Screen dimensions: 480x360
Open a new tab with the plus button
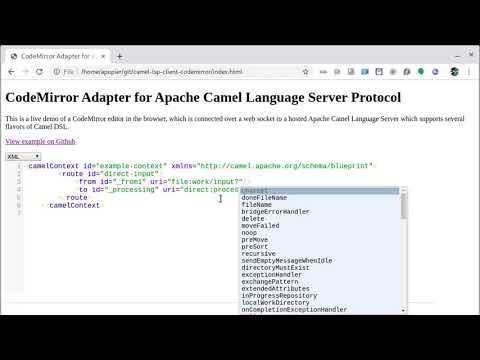pos(119,56)
